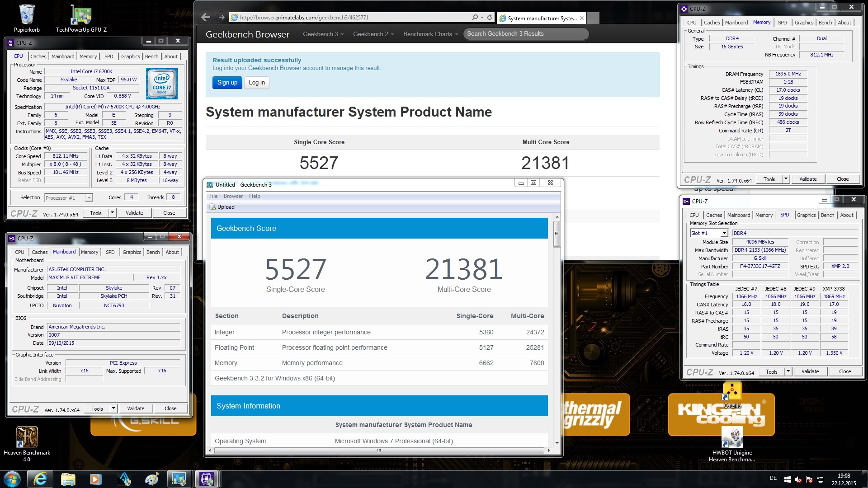Switch to Caches tab in CPU-Z CPU window
Viewport: 868px width, 488px height.
click(38, 56)
